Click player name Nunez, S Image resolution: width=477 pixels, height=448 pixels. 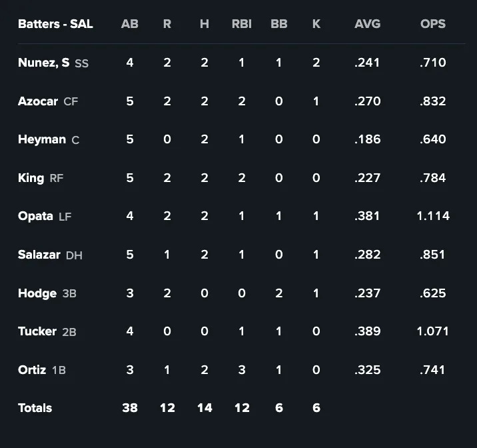43,63
